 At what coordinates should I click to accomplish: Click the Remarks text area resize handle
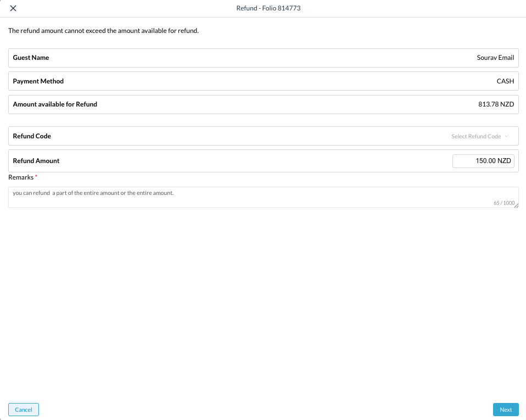click(516, 205)
